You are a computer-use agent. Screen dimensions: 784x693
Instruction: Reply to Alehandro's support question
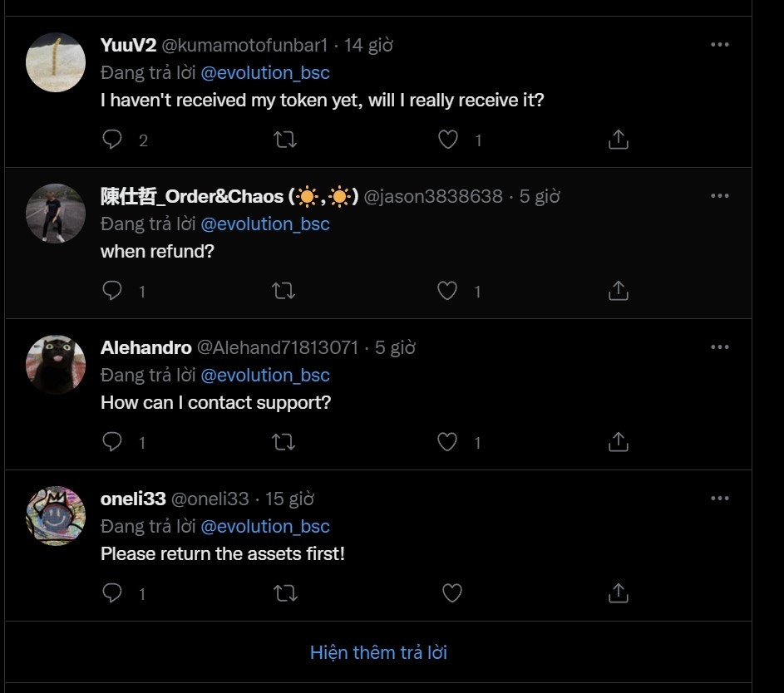[x=112, y=442]
